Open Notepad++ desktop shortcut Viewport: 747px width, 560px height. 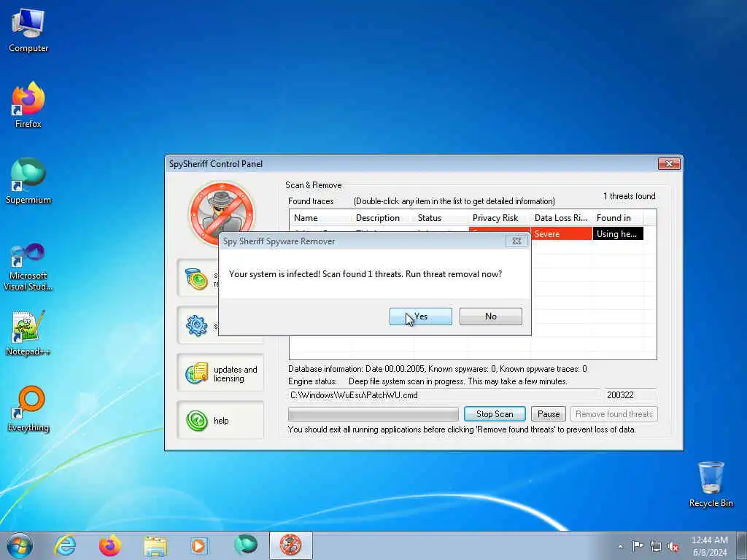click(x=28, y=332)
